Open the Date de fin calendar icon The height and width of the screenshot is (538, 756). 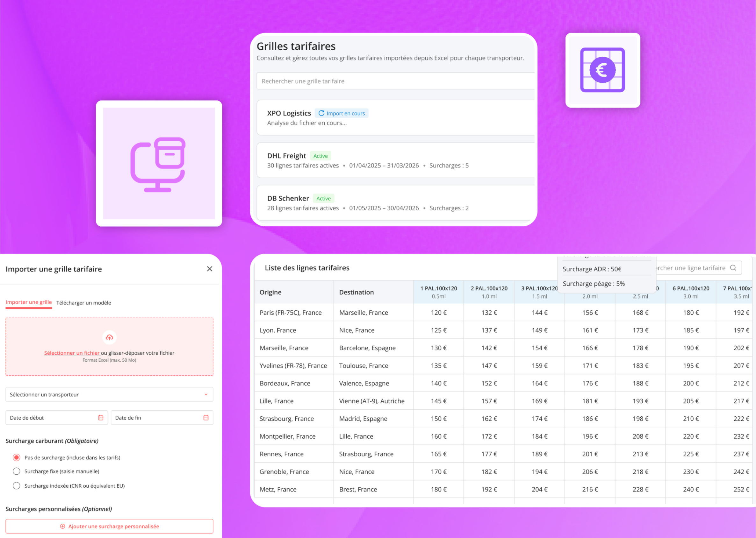(206, 418)
